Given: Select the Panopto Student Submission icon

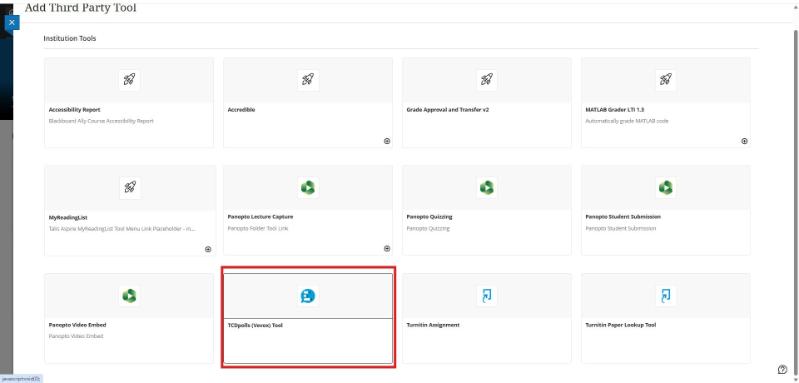Looking at the screenshot, I should 665,188.
